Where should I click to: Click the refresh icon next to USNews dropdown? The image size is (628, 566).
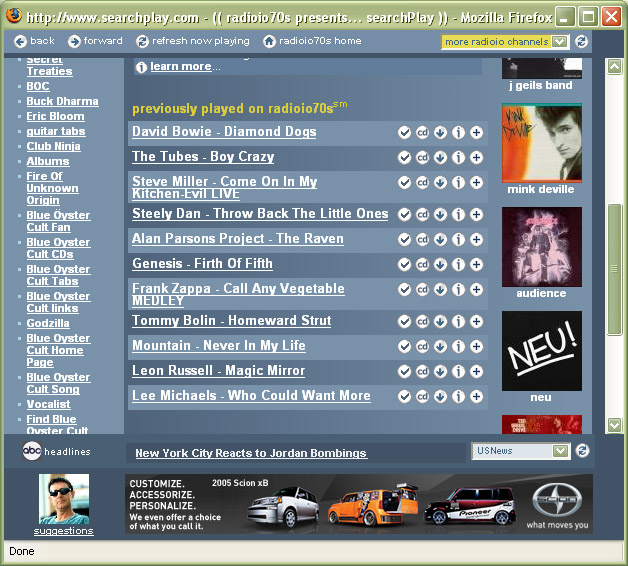pos(582,451)
